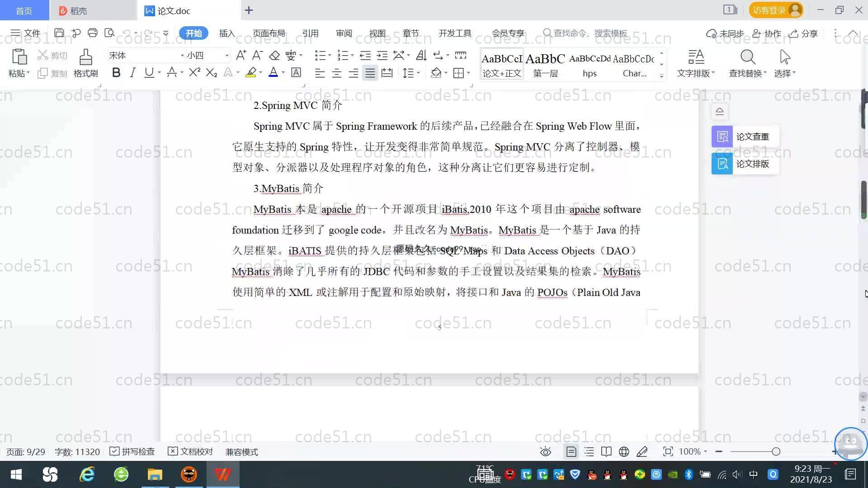Align text left

(320, 72)
